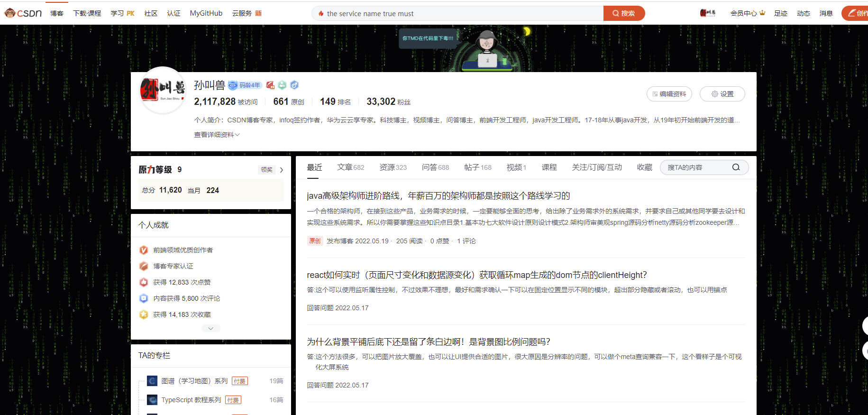Open MyGitHub in the top navigation

pyautogui.click(x=206, y=13)
